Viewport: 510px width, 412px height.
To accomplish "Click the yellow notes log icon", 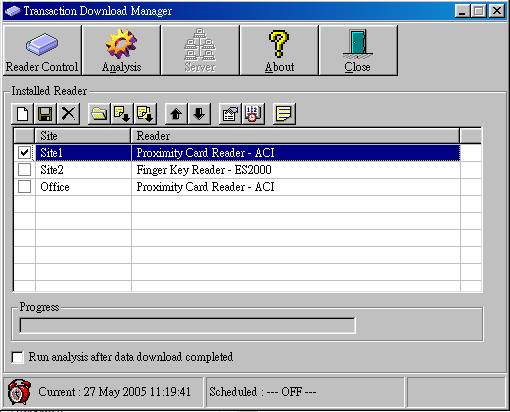I will pos(284,114).
